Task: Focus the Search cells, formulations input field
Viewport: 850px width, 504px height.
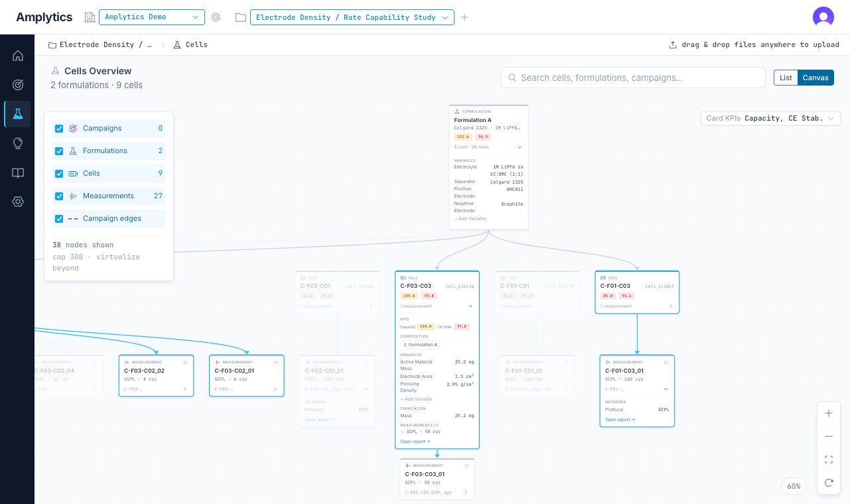Action: [x=633, y=78]
